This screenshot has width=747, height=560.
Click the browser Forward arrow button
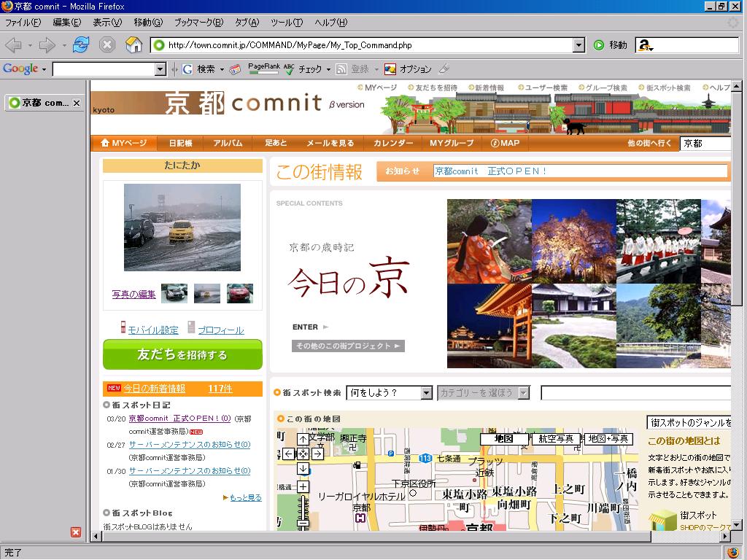coord(47,45)
